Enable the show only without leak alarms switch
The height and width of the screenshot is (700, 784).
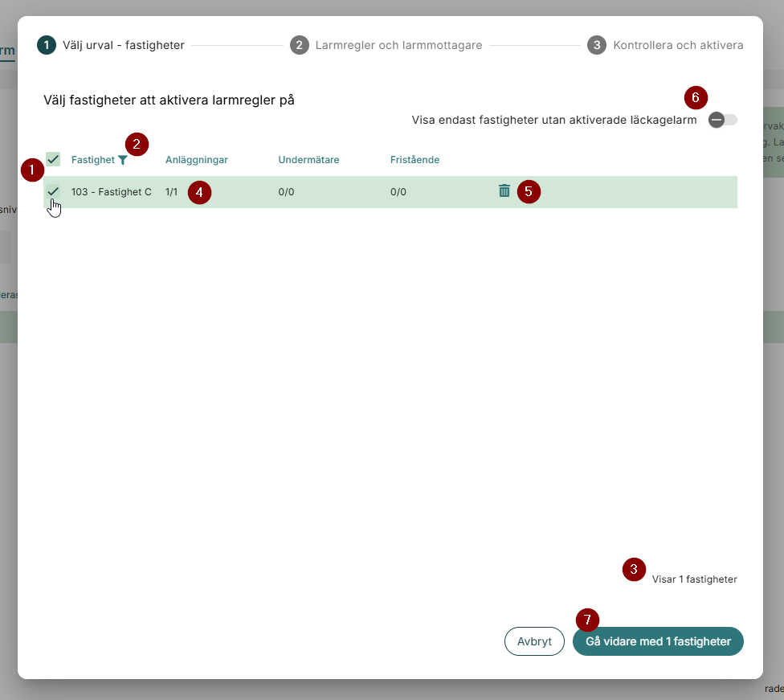(722, 120)
